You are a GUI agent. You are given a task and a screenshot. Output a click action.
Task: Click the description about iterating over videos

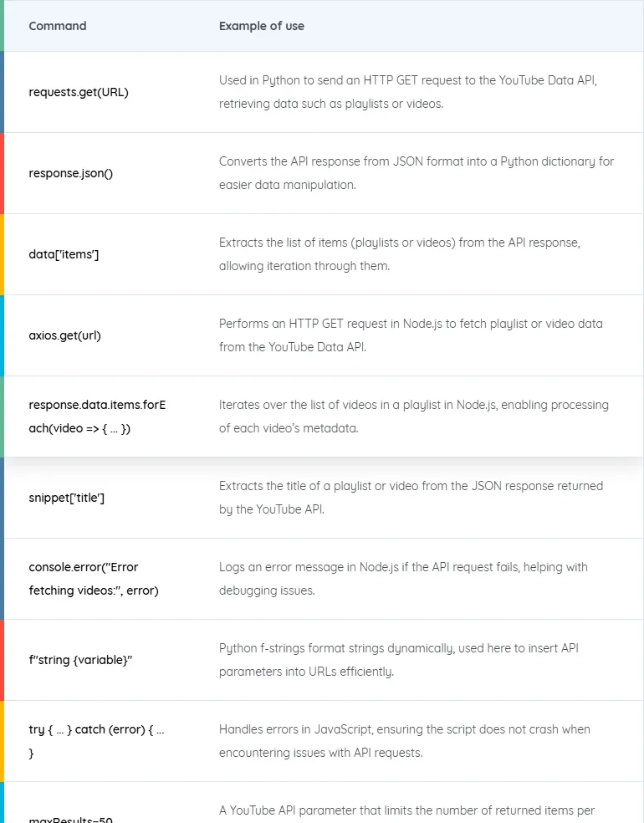click(x=414, y=417)
